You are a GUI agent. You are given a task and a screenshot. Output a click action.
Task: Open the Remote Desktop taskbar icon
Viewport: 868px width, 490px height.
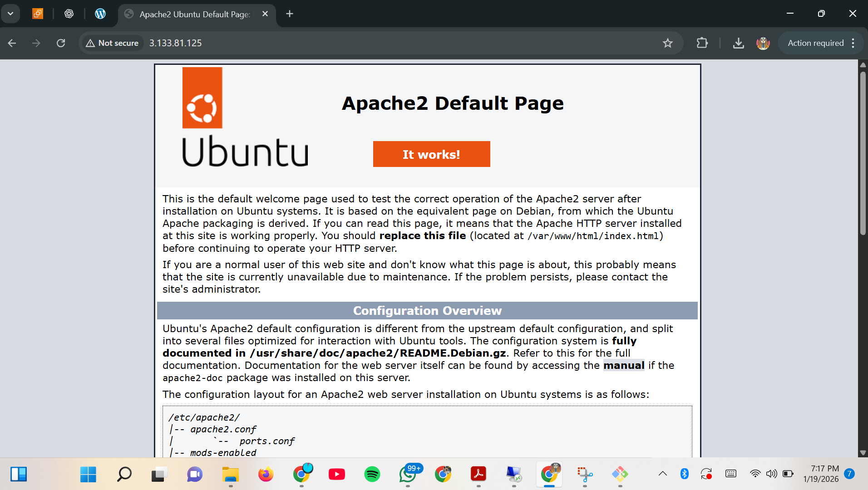point(514,474)
